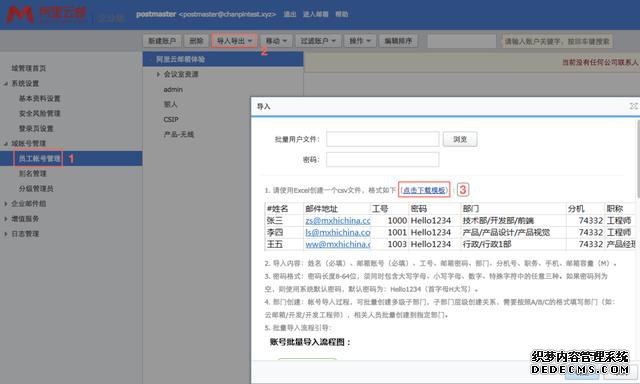The height and width of the screenshot is (384, 640).
Task: Click the 张三 name cell
Action: [275, 220]
